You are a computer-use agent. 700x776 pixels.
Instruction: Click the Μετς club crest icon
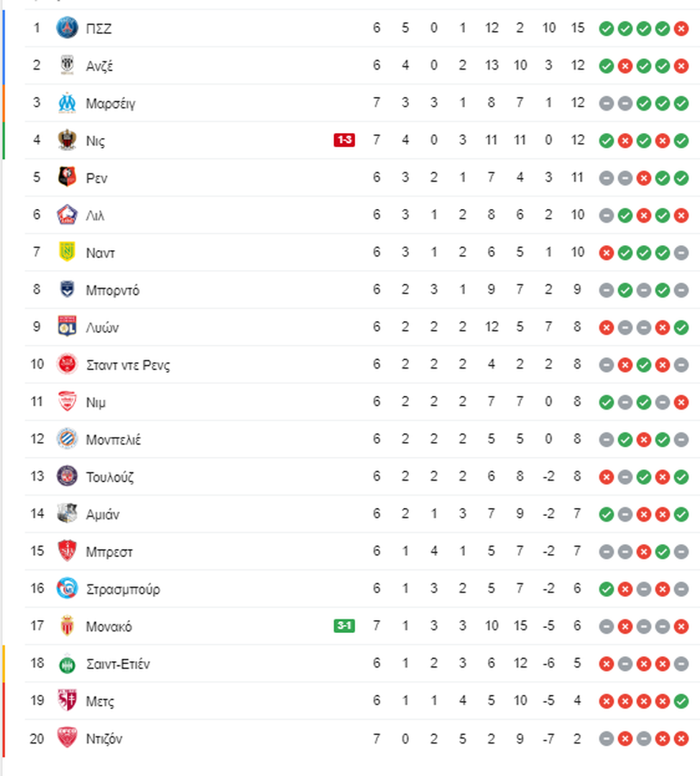[x=67, y=701]
